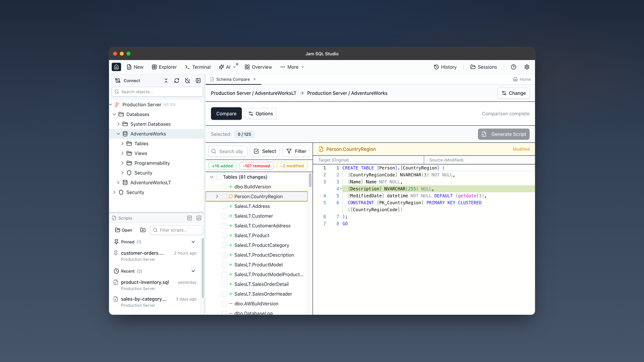This screenshot has height=362, width=644.
Task: Check the Person.CountryRegion checkbox
Action: pos(224,196)
